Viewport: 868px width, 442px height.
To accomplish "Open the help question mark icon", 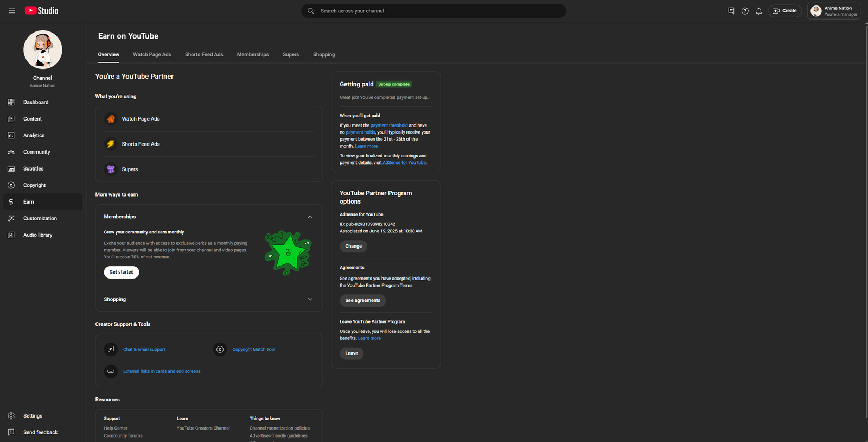I will [745, 11].
